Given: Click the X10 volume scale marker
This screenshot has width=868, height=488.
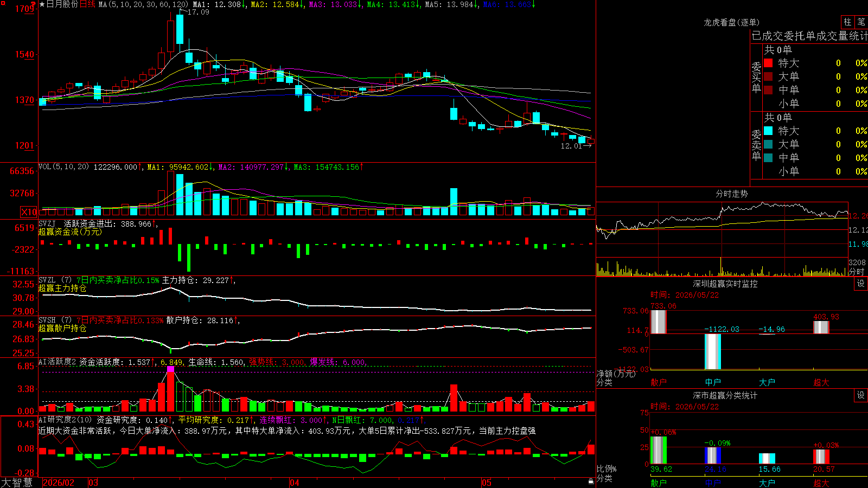Looking at the screenshot, I should pyautogui.click(x=29, y=212).
